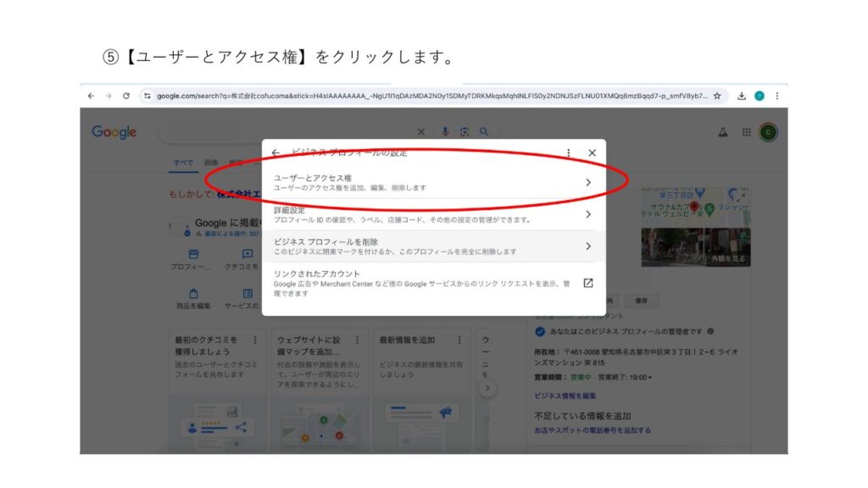
Task: Go back with the dialog's left arrow
Action: click(275, 152)
